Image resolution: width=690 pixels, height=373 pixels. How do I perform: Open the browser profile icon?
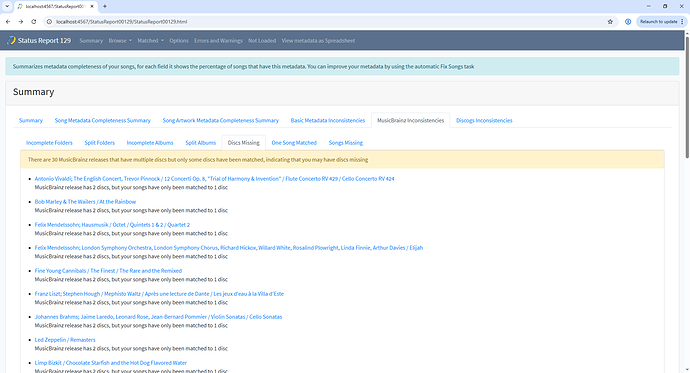point(628,22)
